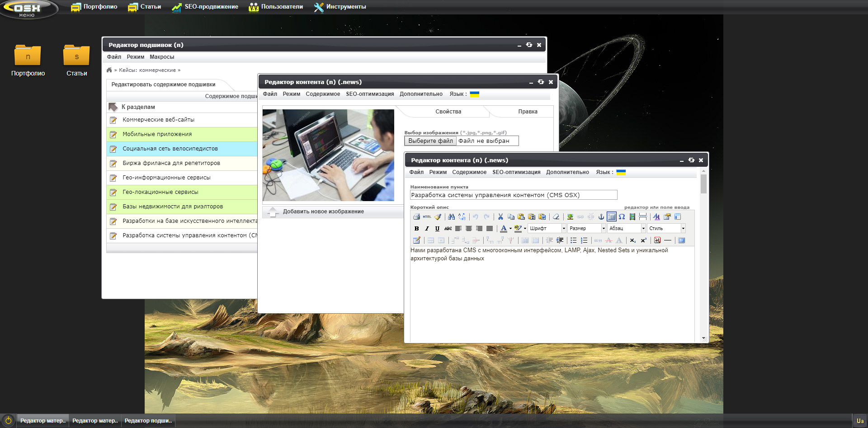Click the Cut scissors icon
The height and width of the screenshot is (428, 868).
[x=500, y=217]
